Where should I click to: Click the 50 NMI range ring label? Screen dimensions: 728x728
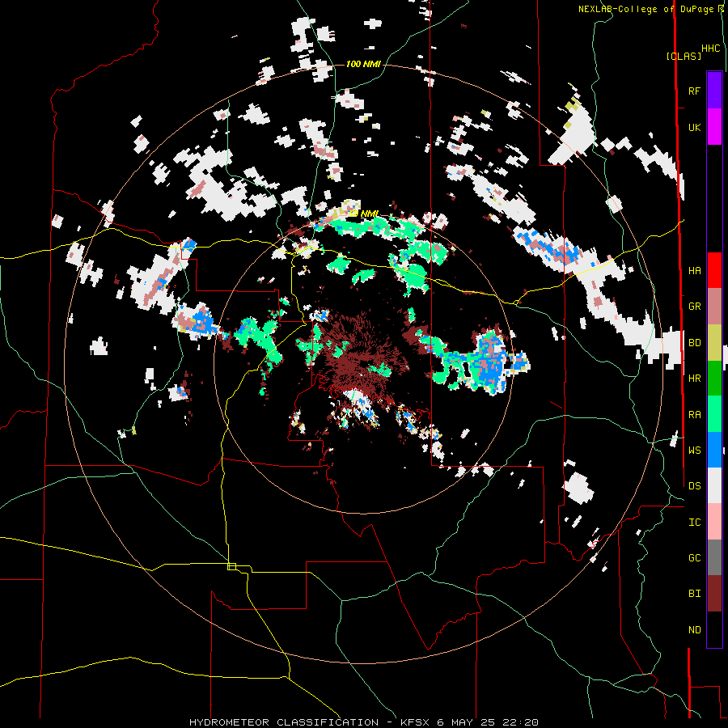tap(363, 214)
